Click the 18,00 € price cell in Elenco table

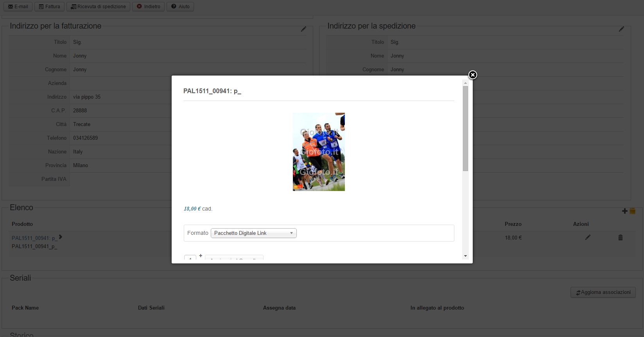coord(513,238)
